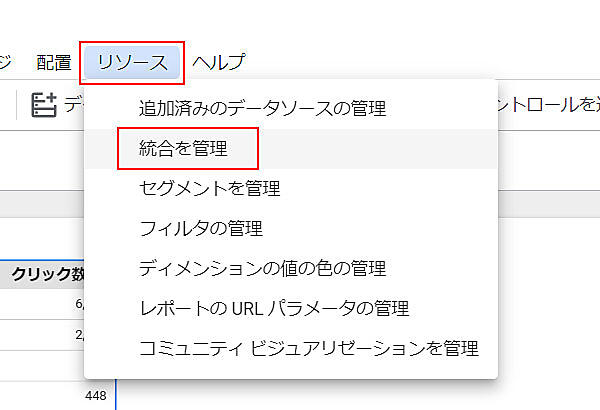This screenshot has height=410, width=600.
Task: Select 追加済みのデータソースの管理
Action: coord(291,109)
